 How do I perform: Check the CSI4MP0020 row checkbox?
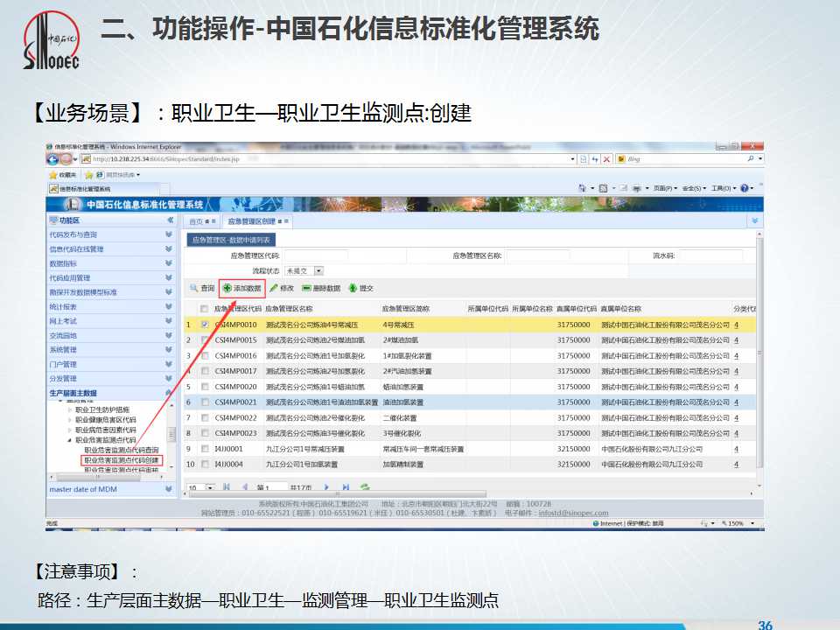(205, 387)
